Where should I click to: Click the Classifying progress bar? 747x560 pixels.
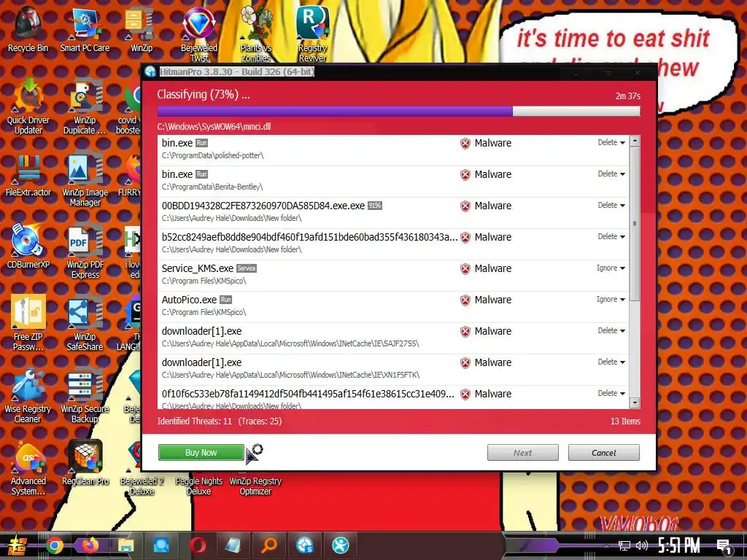pos(399,112)
